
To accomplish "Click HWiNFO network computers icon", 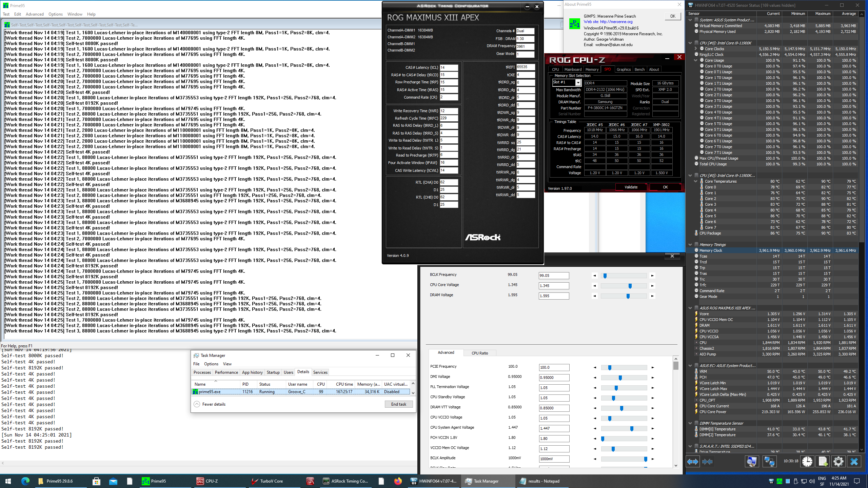I will click(769, 461).
